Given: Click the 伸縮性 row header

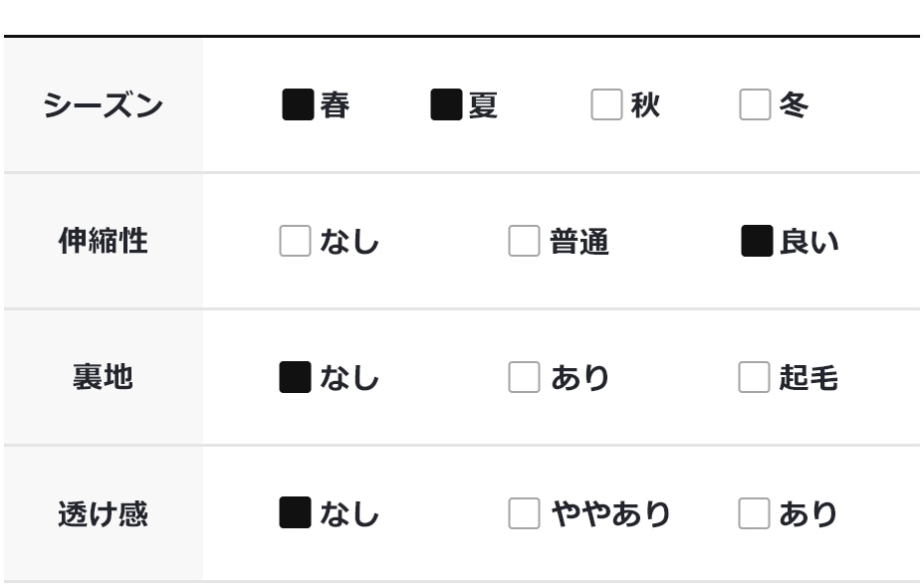Looking at the screenshot, I should click(x=103, y=241).
